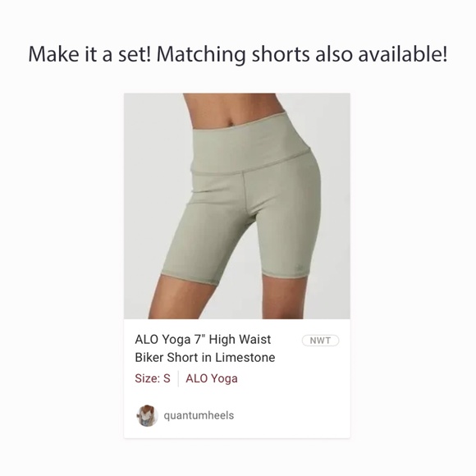Click the quantumheels seller avatar

click(147, 415)
